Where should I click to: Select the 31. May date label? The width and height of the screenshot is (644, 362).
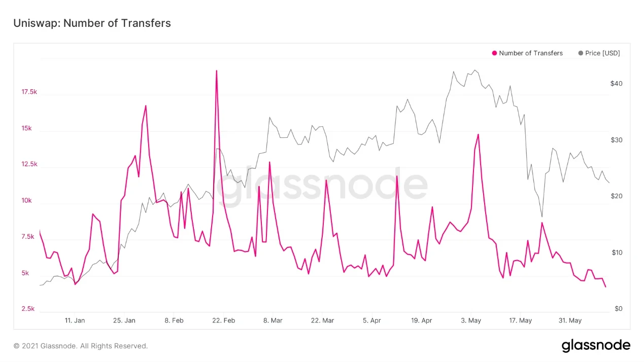tap(570, 320)
